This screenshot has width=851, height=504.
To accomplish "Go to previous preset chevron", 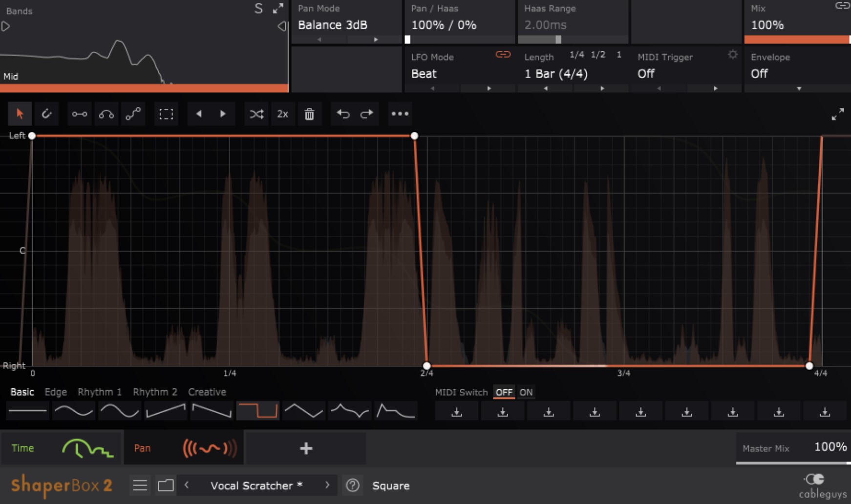I will point(187,485).
